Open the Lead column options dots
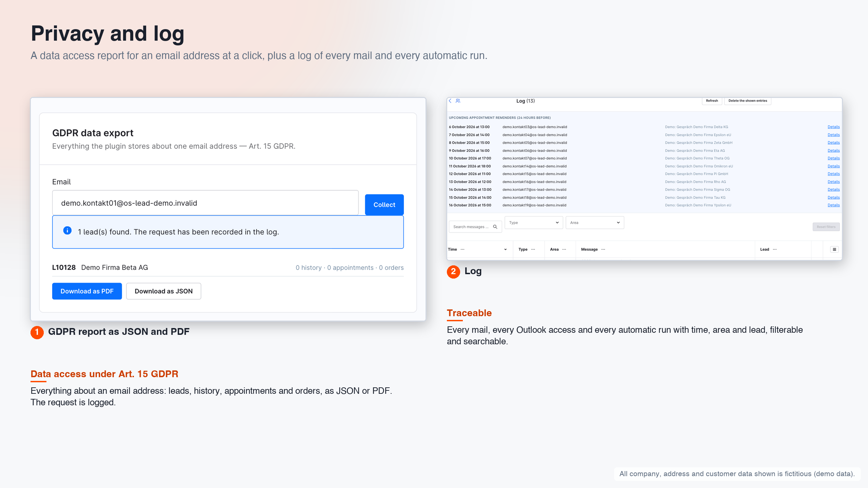868x488 pixels. (x=775, y=249)
